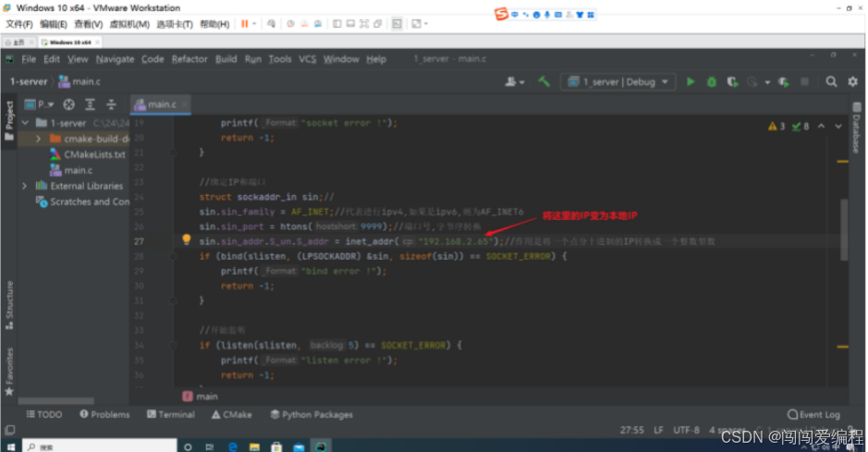
Task: Click the grey Stop square button
Action: [x=804, y=82]
